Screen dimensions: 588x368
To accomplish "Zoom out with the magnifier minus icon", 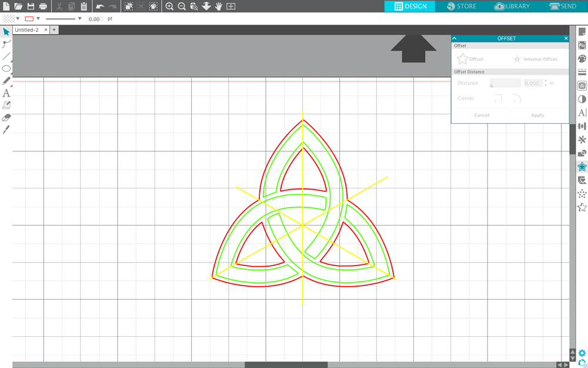I will tap(182, 6).
